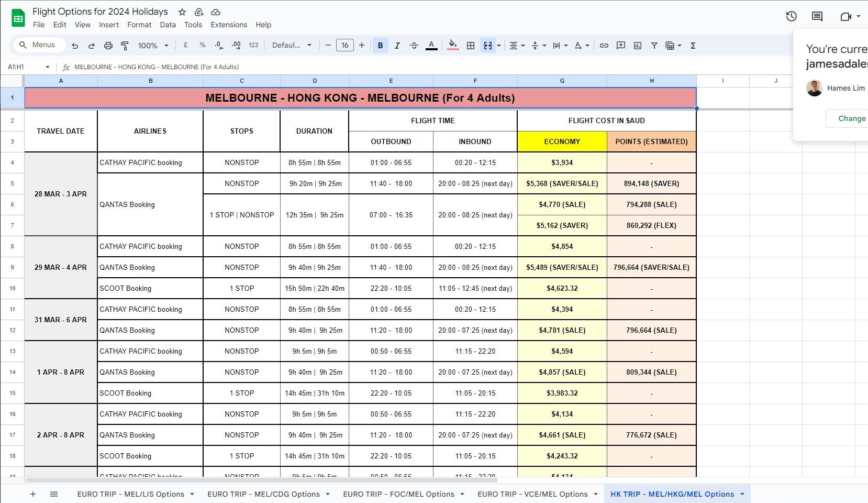Click the add new sheet plus button
This screenshot has height=503, width=868.
(x=33, y=494)
